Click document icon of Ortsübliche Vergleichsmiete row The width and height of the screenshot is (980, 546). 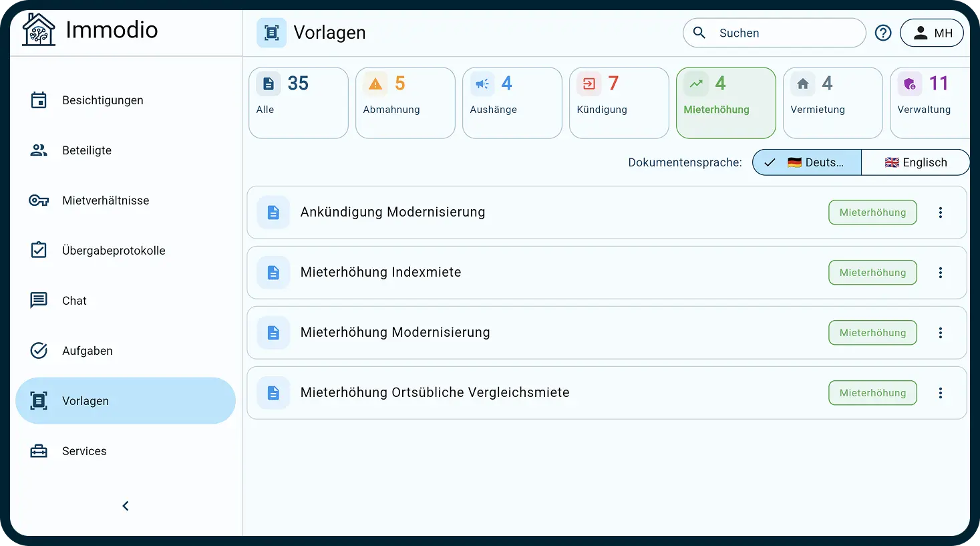pyautogui.click(x=273, y=393)
